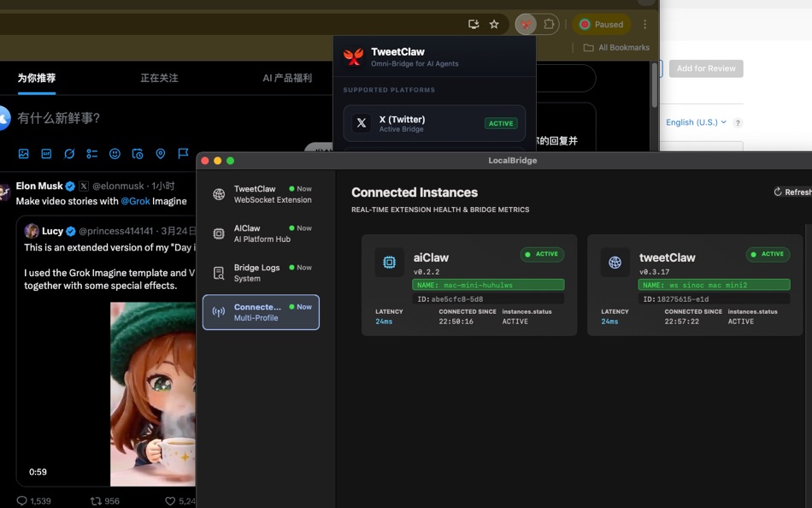Click the help question mark beside English (U.S.)
The height and width of the screenshot is (508, 812).
click(738, 123)
